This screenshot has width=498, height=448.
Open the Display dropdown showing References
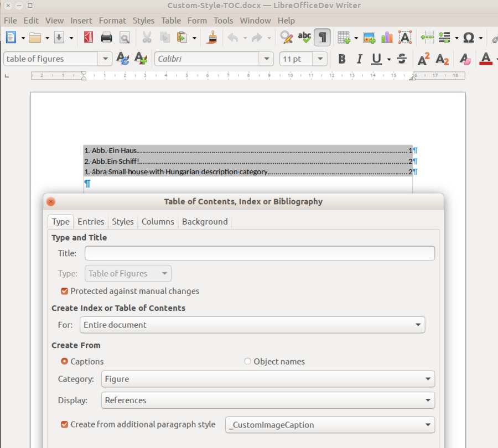pyautogui.click(x=268, y=400)
